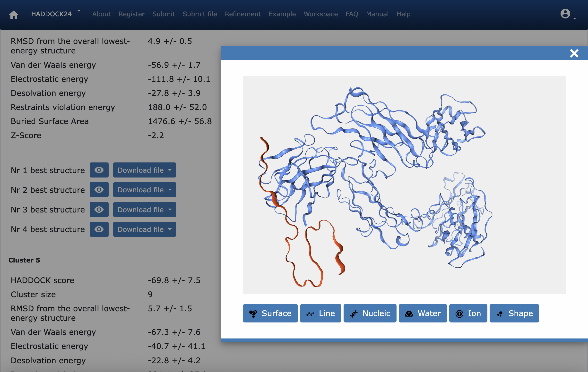Click the home icon in navbar

[x=14, y=14]
